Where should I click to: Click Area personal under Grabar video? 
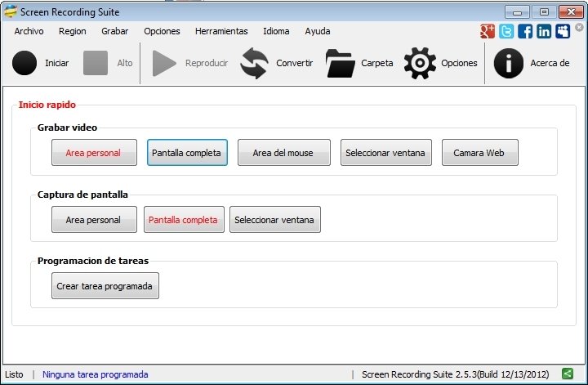94,152
